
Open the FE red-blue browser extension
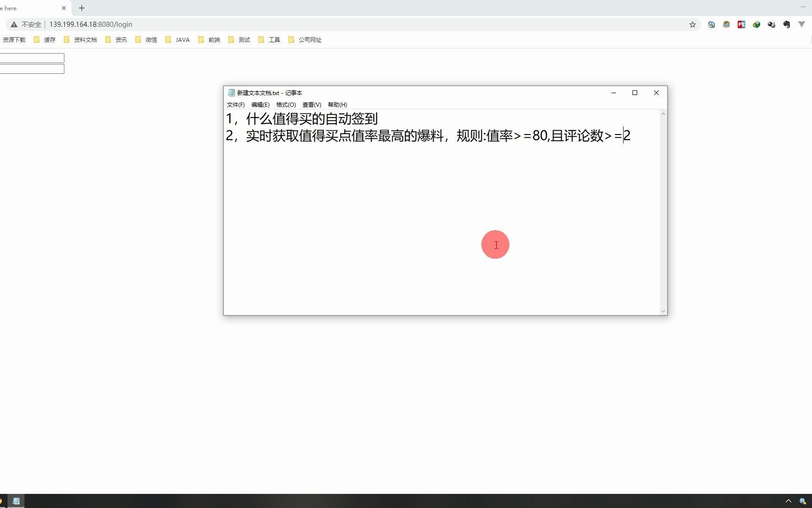[742, 24]
